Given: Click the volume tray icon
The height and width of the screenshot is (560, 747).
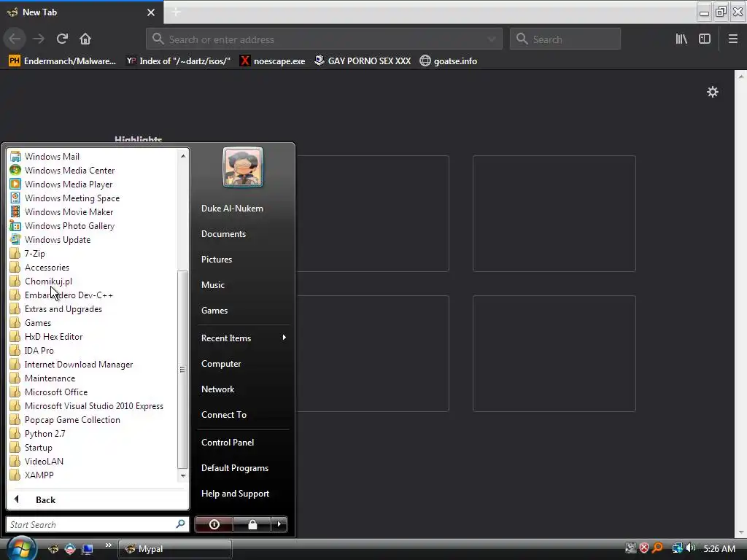Looking at the screenshot, I should pos(691,548).
